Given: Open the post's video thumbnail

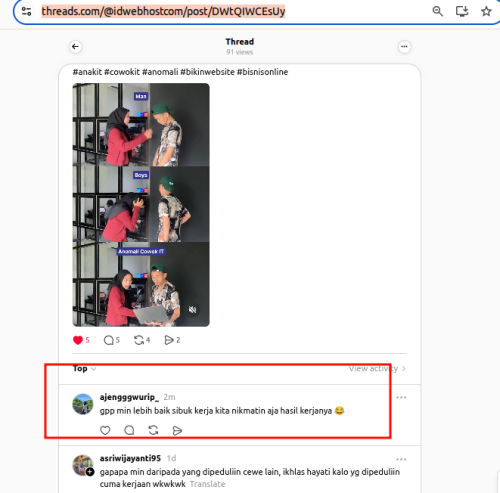Looking at the screenshot, I should click(x=141, y=205).
